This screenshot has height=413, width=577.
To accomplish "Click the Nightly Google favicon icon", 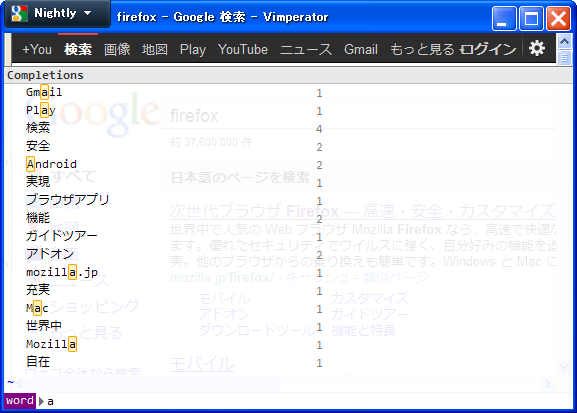I will [19, 14].
